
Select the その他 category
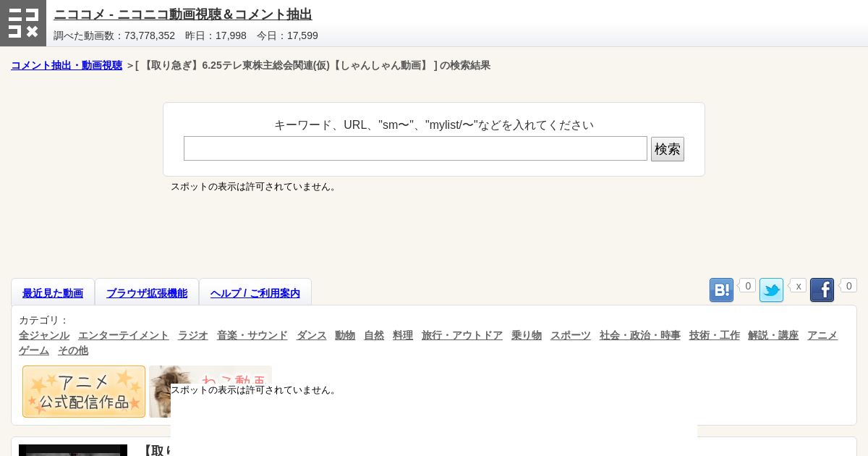(x=73, y=350)
